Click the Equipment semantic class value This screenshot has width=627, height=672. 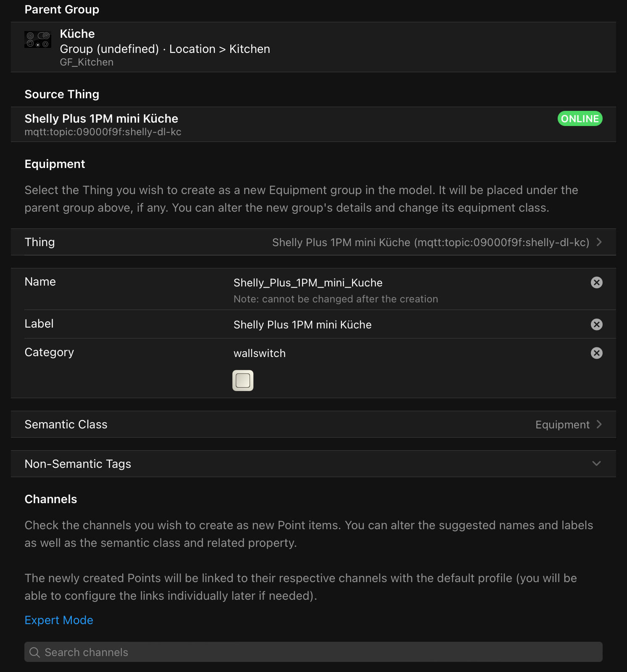coord(562,425)
